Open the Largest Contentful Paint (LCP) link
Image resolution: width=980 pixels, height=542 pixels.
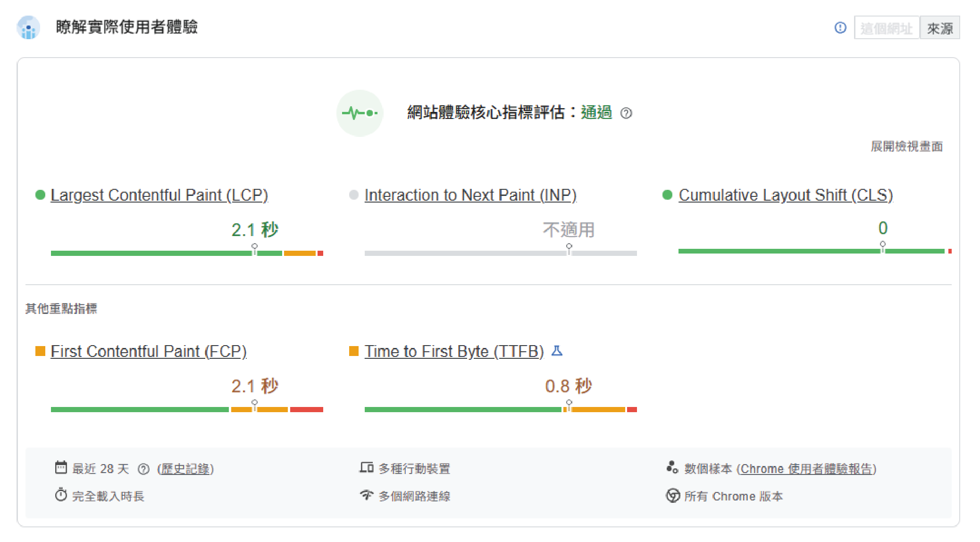coord(159,195)
